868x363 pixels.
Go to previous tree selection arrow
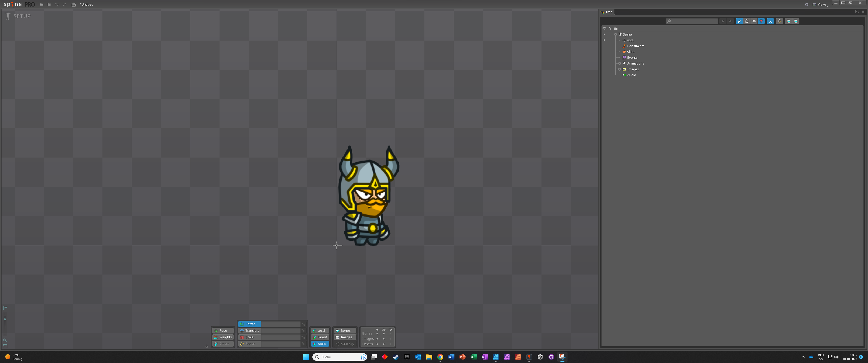[x=723, y=21]
